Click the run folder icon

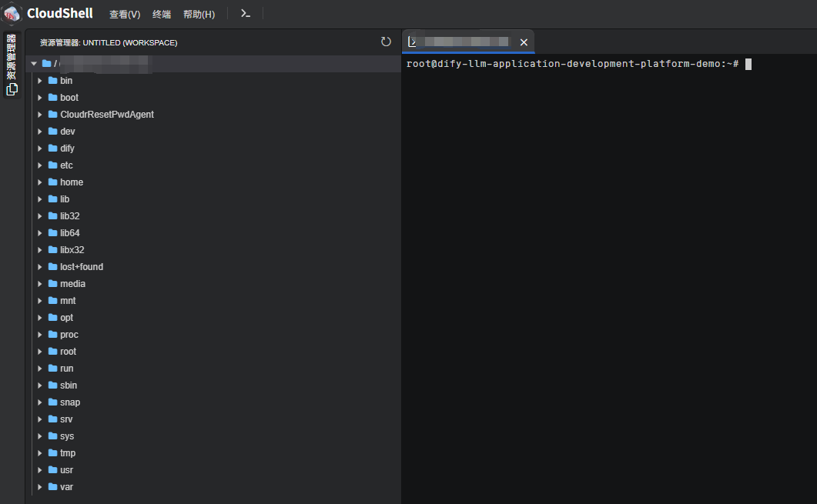click(x=52, y=368)
